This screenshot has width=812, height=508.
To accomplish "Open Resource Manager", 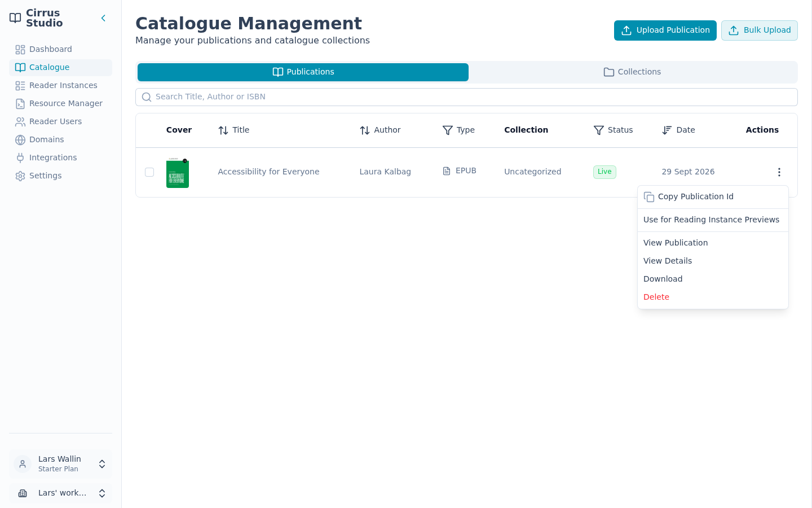I will [60, 103].
